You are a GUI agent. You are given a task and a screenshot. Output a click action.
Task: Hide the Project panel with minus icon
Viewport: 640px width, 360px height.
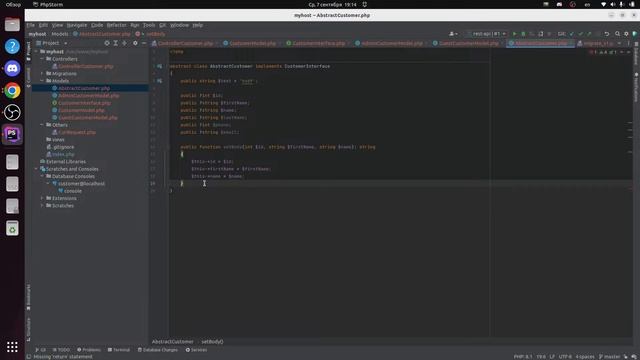tap(144, 43)
